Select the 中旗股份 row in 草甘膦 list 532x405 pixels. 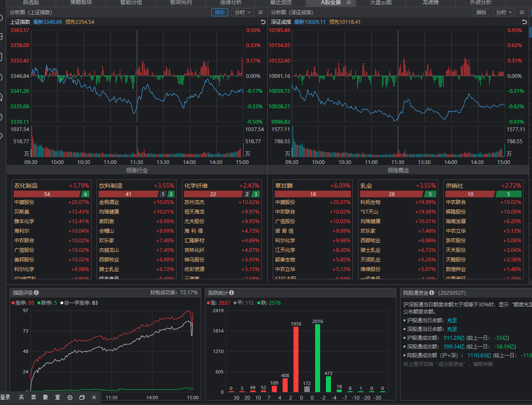tap(286, 202)
